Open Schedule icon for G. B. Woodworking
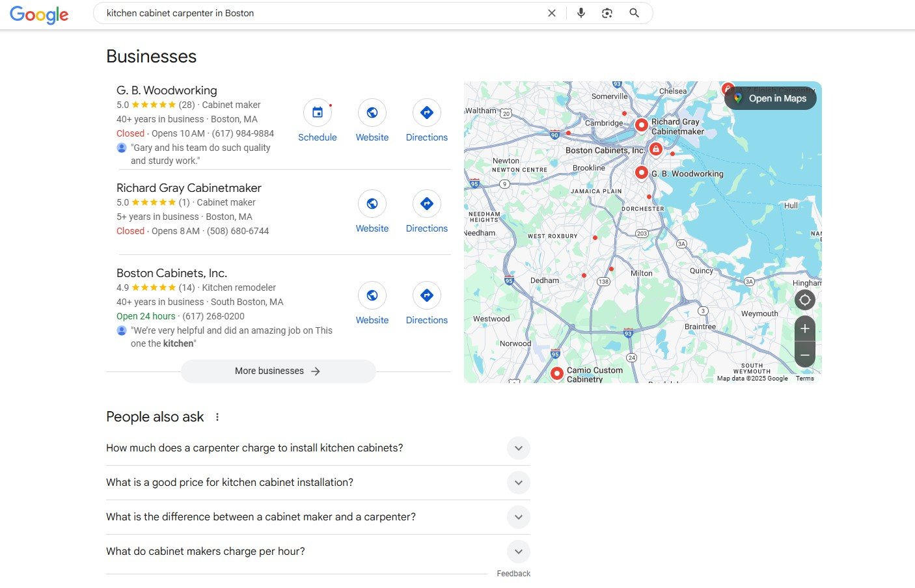915x588 pixels. (318, 113)
